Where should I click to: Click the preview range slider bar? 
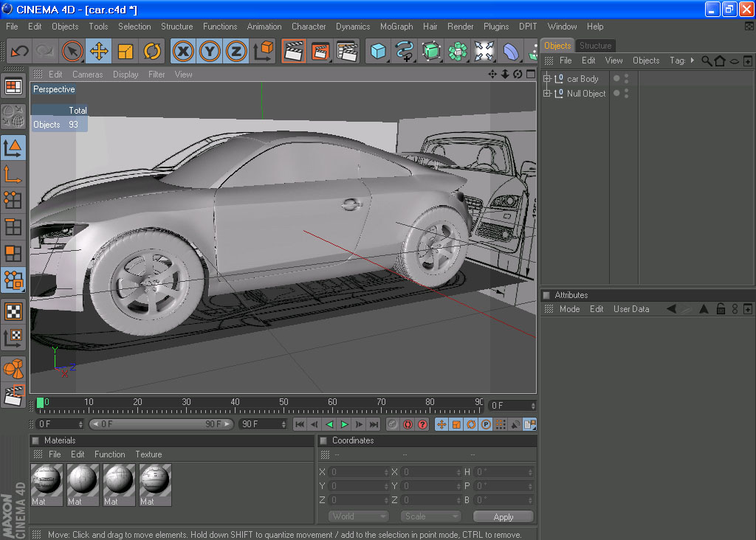(x=162, y=424)
